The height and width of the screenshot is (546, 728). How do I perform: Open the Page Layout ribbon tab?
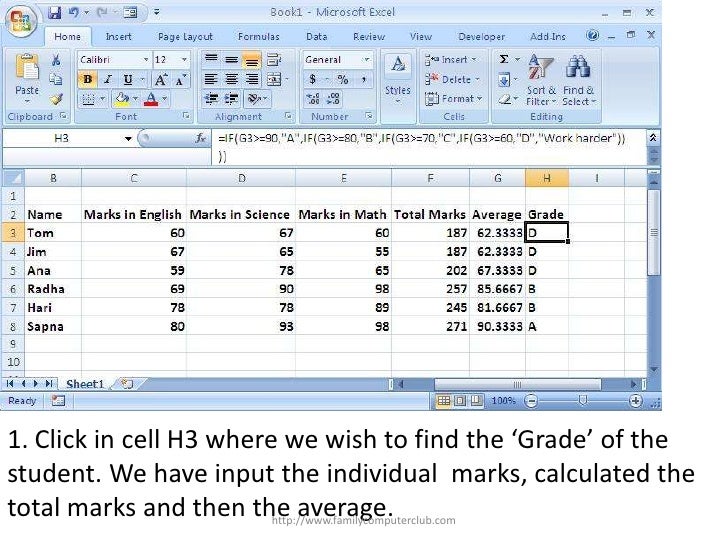tap(185, 37)
